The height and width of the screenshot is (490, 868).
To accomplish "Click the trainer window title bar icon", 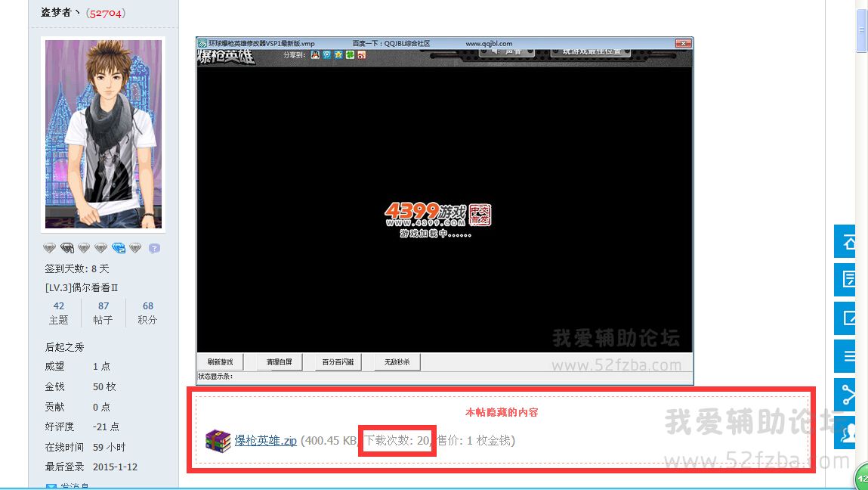I will pyautogui.click(x=202, y=43).
